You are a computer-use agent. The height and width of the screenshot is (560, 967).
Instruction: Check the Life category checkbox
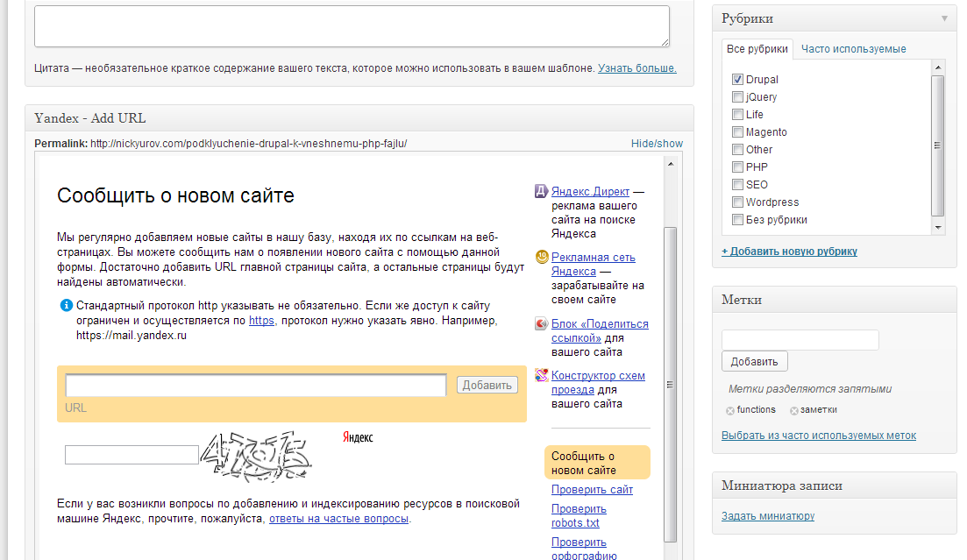pos(737,114)
